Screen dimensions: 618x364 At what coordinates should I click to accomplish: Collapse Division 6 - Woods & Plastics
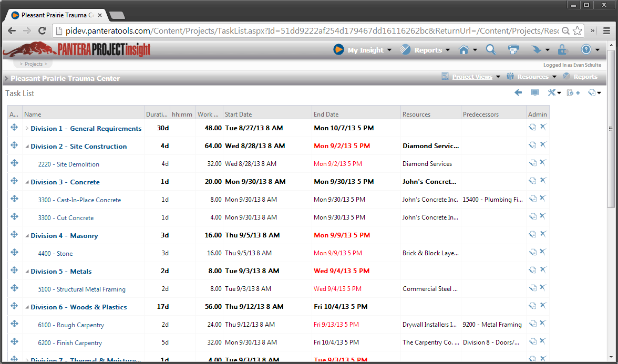tap(27, 307)
